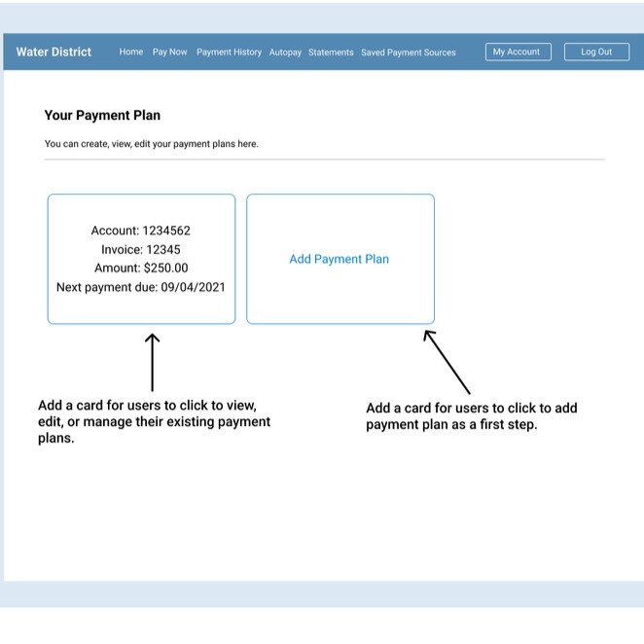Open Payment History in navigation
Image resolution: width=644 pixels, height=644 pixels.
[229, 53]
